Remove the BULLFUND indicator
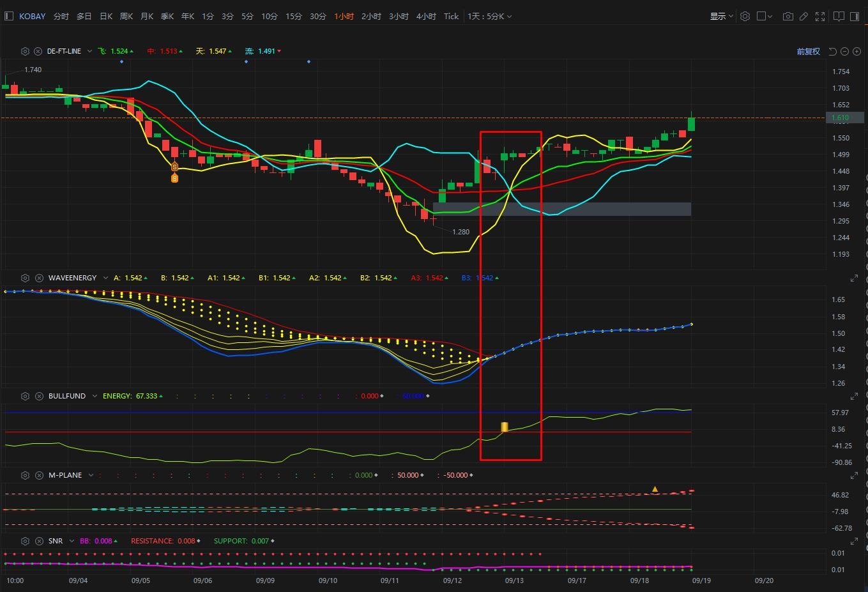 click(x=39, y=396)
